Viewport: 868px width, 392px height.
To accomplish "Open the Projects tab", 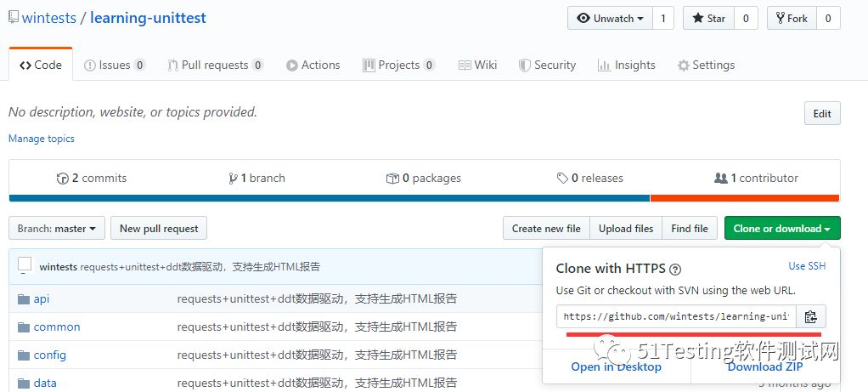I will pyautogui.click(x=399, y=65).
